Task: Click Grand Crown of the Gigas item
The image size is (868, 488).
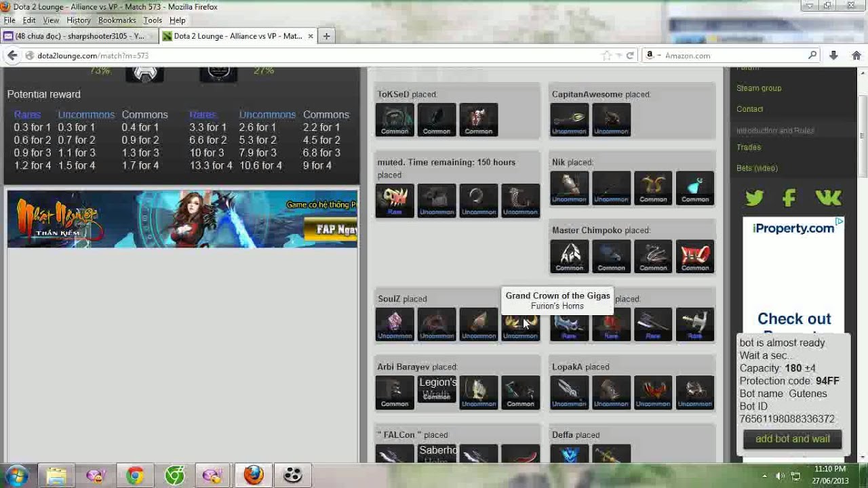Action: pyautogui.click(x=521, y=325)
